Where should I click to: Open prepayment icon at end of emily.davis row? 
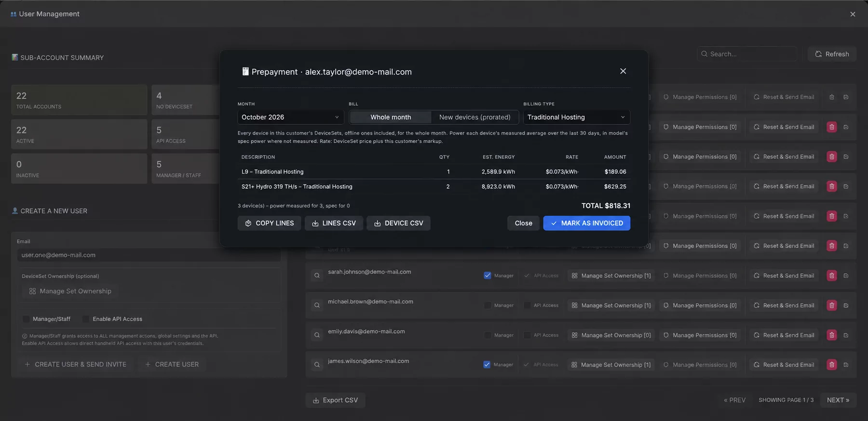(846, 335)
